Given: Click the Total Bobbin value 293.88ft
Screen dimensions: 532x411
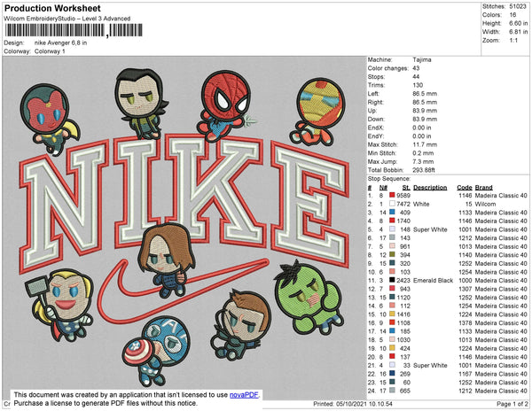Looking at the screenshot, I should coord(424,170).
